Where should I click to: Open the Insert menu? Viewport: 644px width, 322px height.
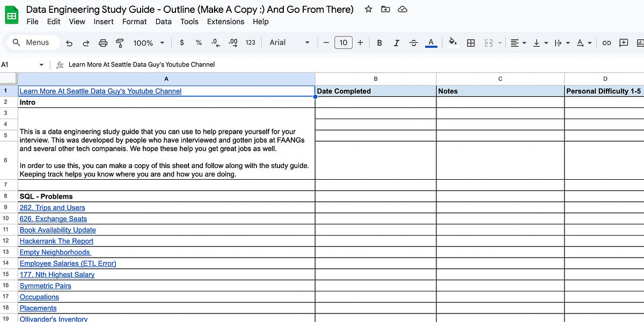[x=104, y=21]
